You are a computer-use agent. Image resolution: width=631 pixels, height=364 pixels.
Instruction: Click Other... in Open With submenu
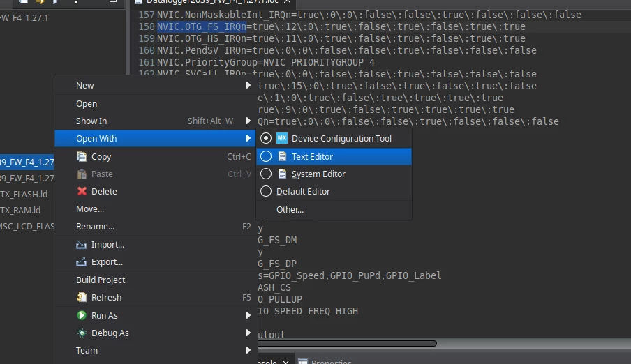290,210
